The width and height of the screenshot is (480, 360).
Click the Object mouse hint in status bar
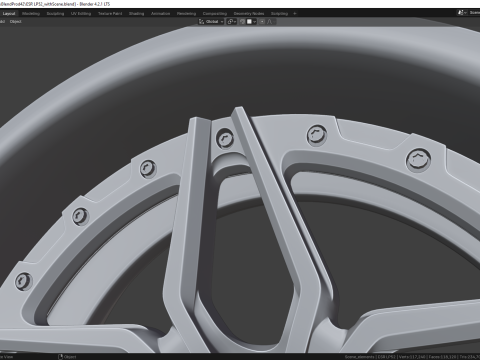(67, 357)
